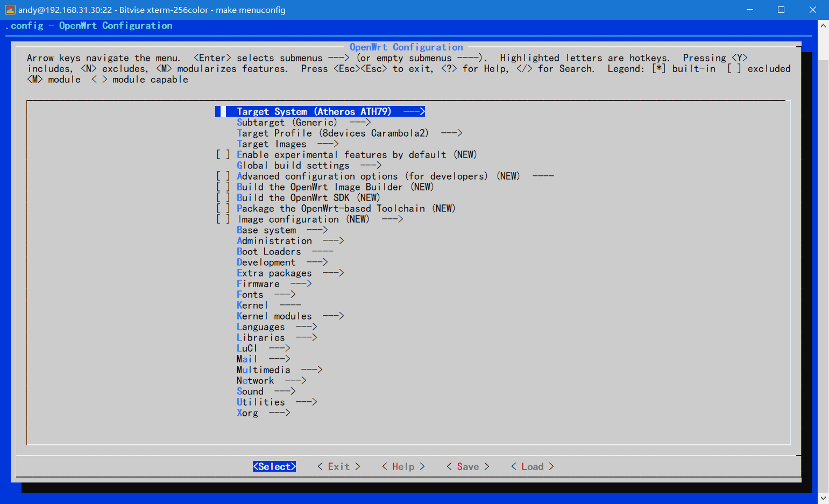Click the Load button
This screenshot has height=504, width=829.
(533, 466)
